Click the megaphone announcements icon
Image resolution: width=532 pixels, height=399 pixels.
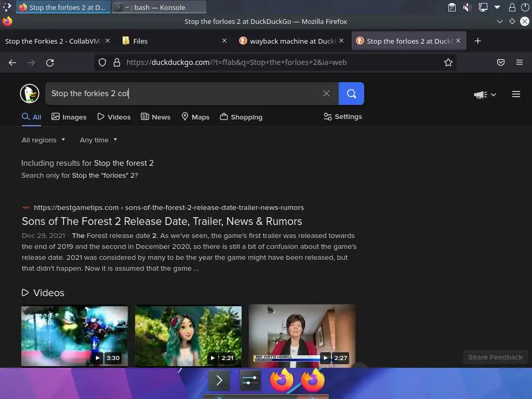(481, 95)
